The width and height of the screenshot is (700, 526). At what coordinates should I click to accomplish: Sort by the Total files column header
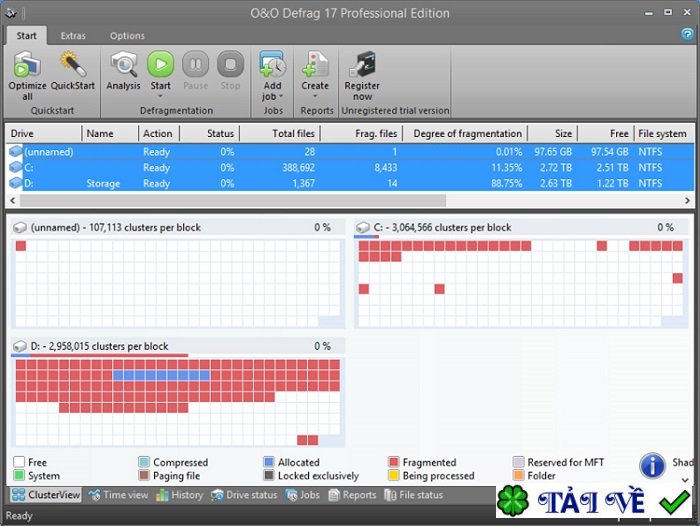point(280,134)
